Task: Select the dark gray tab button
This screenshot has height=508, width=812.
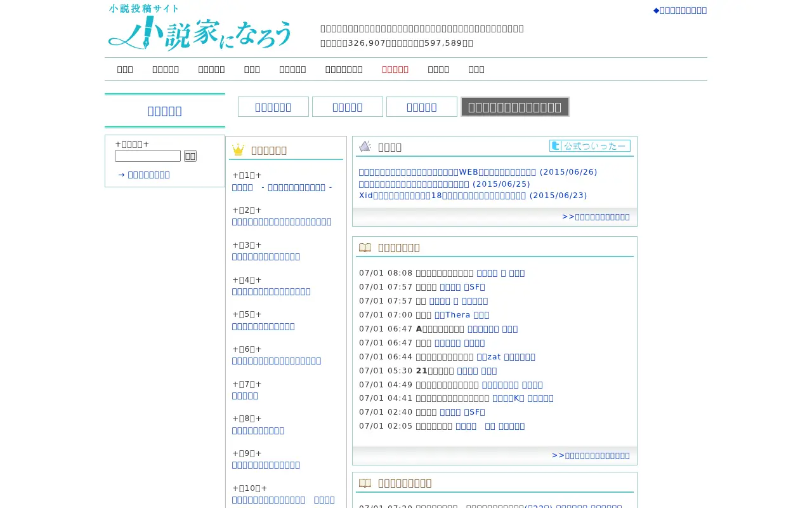Action: pos(515,107)
